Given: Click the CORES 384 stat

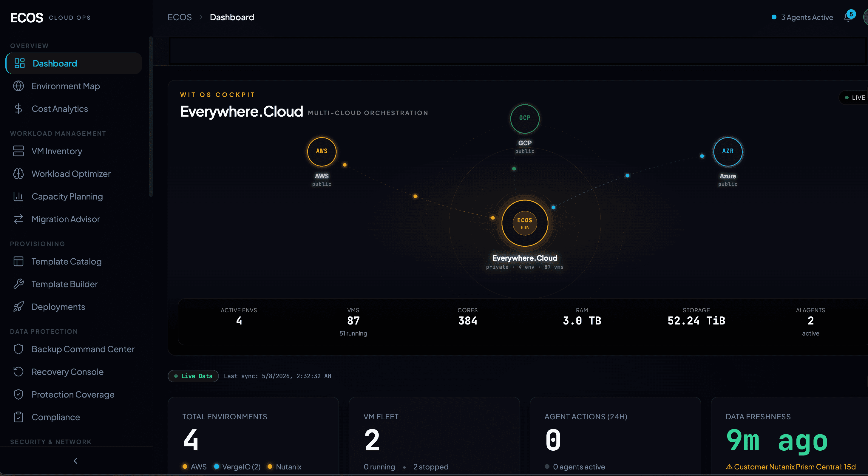Looking at the screenshot, I should (467, 317).
